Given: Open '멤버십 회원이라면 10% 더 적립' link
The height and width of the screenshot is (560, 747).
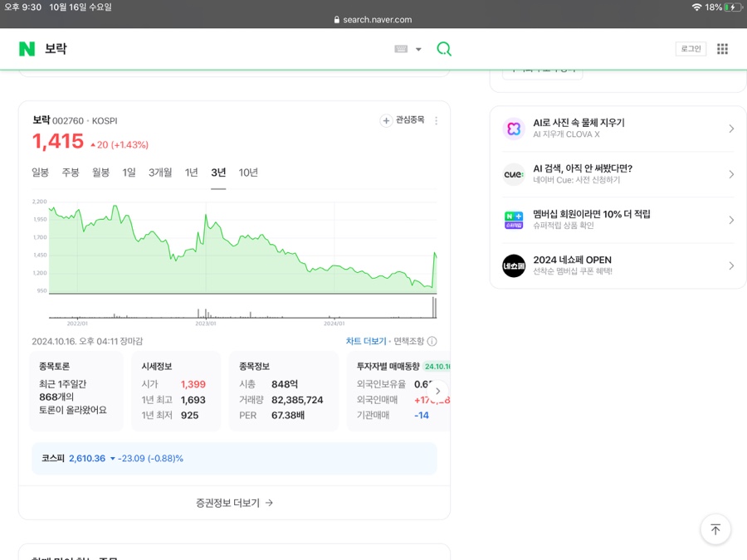Looking at the screenshot, I should coord(592,214).
